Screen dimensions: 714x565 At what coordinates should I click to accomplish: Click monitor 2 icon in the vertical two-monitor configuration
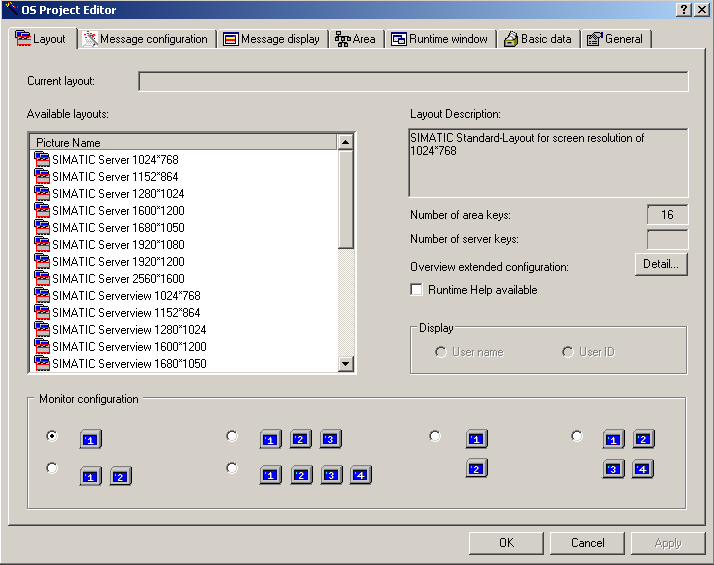pos(477,469)
